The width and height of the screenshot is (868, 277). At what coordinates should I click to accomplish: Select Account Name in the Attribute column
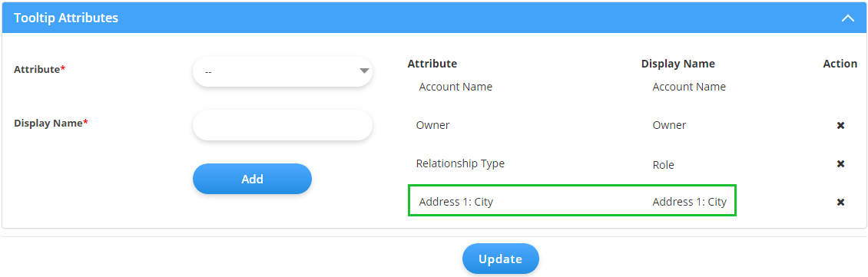[x=456, y=87]
